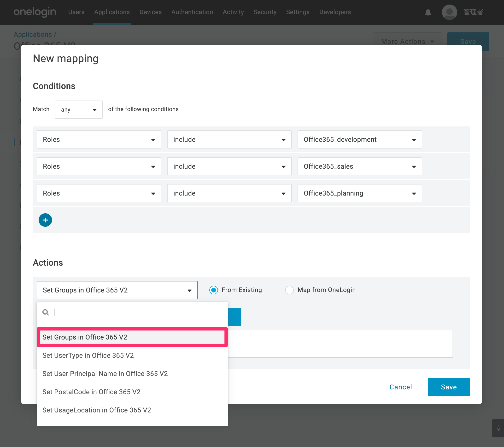Open the Office365_sales value dropdown
The width and height of the screenshot is (504, 447).
coord(360,166)
